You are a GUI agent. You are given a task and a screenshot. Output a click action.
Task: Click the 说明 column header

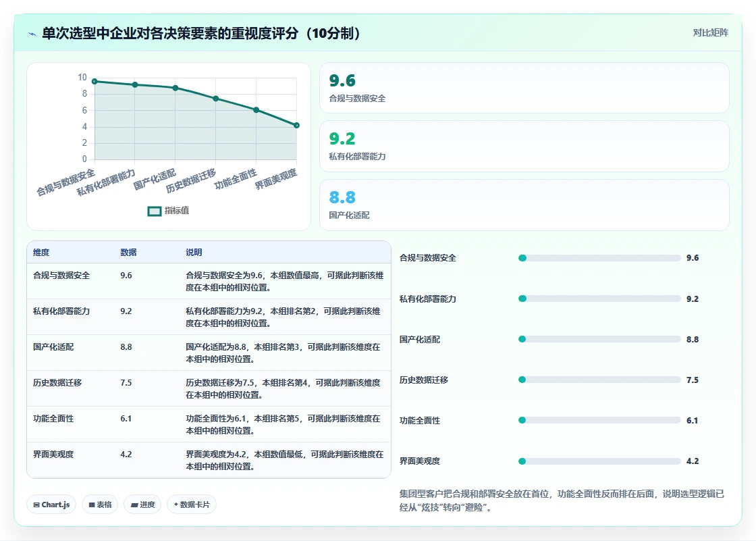(194, 253)
